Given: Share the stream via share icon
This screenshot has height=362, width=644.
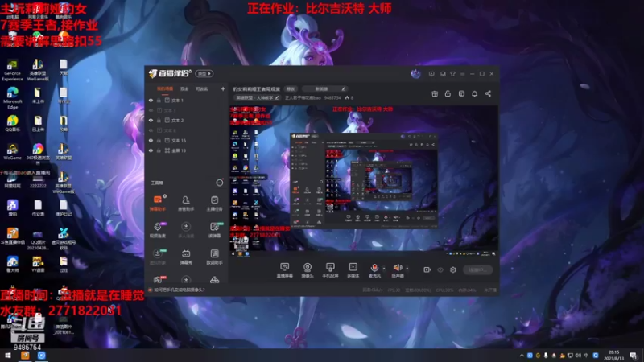Looking at the screenshot, I should point(488,93).
